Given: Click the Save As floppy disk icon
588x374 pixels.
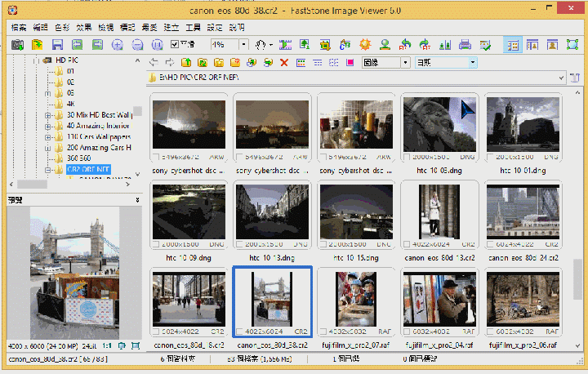Looking at the screenshot, I should click(57, 45).
